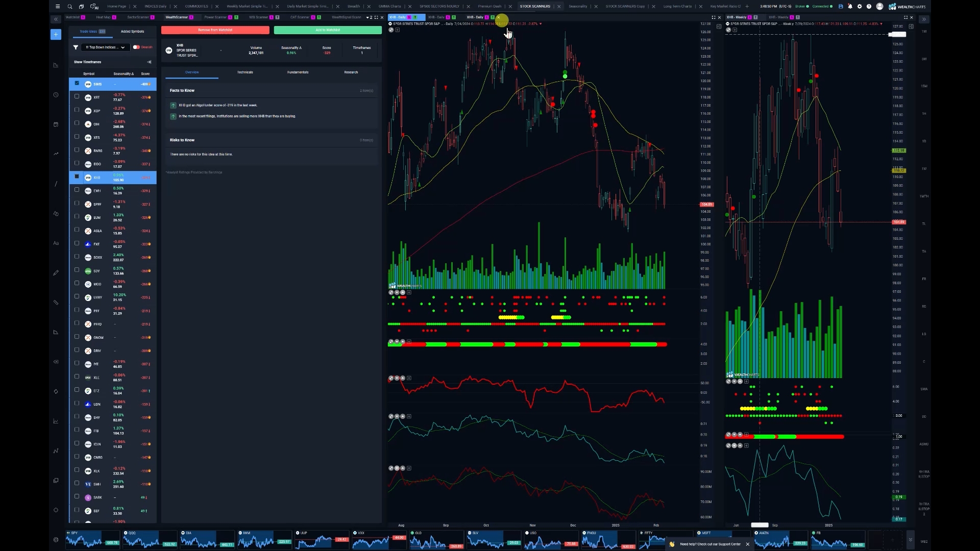
Task: Expand weekly chart OHLC legend arrow
Action: pyautogui.click(x=881, y=24)
